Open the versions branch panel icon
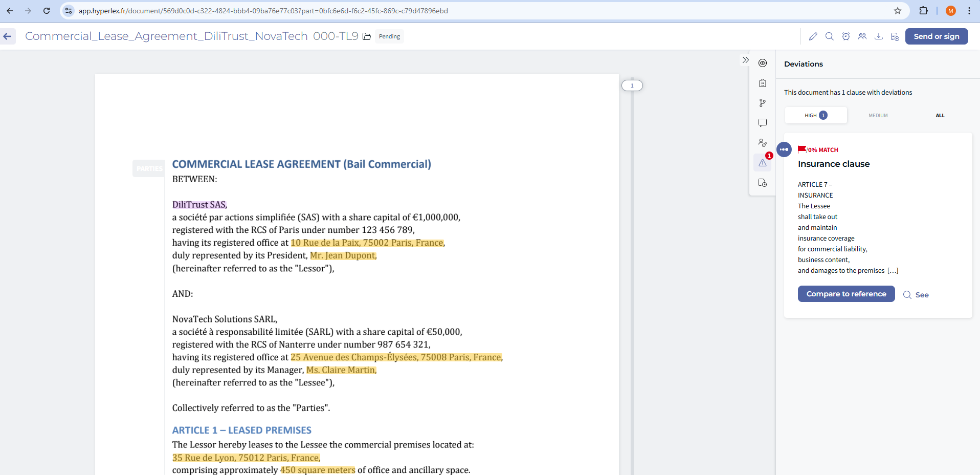Screen dimensions: 980x475 point(763,103)
